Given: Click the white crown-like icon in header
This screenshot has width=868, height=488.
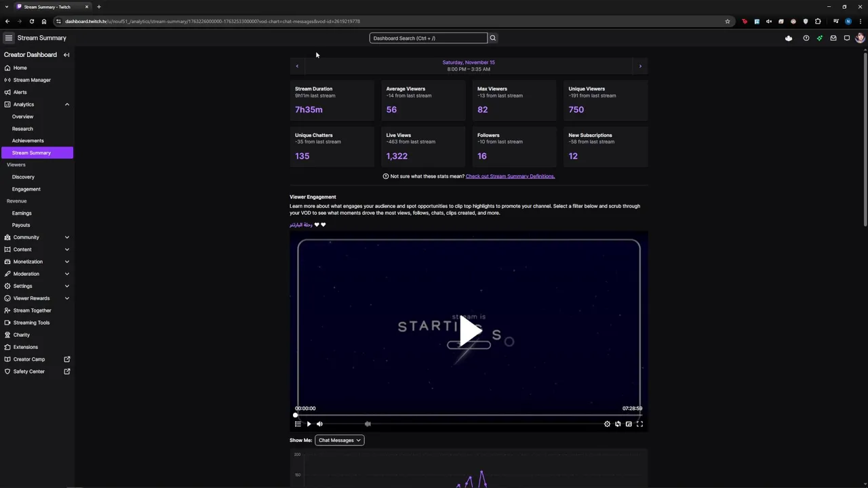Looking at the screenshot, I should pyautogui.click(x=788, y=38).
